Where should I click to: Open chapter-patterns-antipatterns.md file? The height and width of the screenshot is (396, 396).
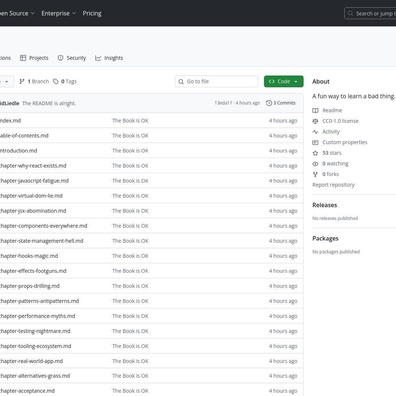40,301
